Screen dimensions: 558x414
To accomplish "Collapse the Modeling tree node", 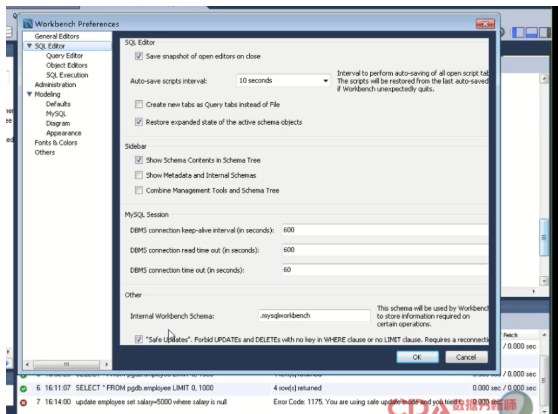I will (30, 94).
